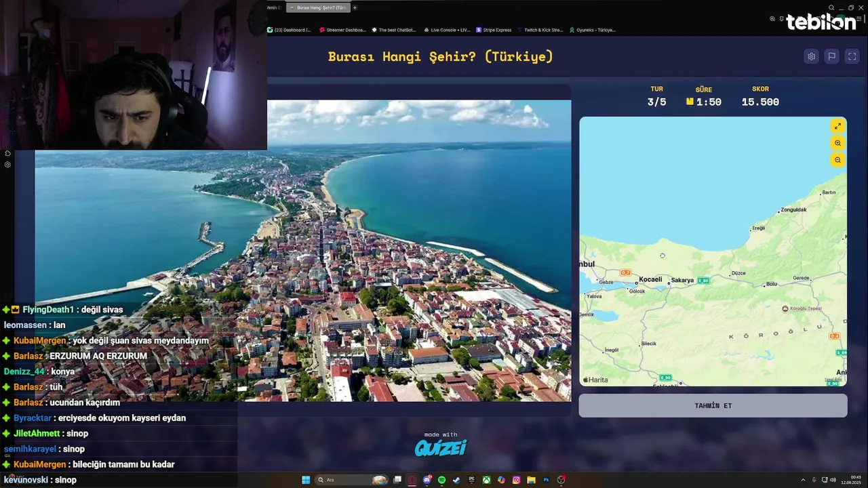
Task: Click Kocaeli on the map
Action: coord(650,279)
